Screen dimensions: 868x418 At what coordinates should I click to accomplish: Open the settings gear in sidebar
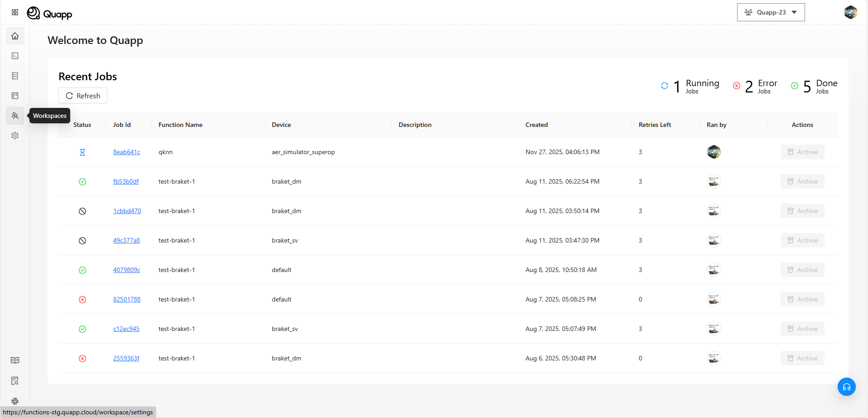[15, 136]
